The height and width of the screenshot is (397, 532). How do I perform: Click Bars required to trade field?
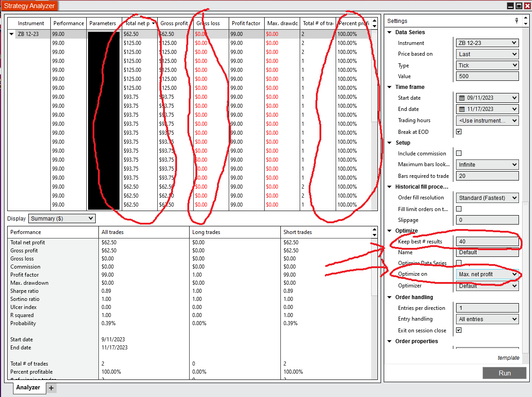point(487,176)
